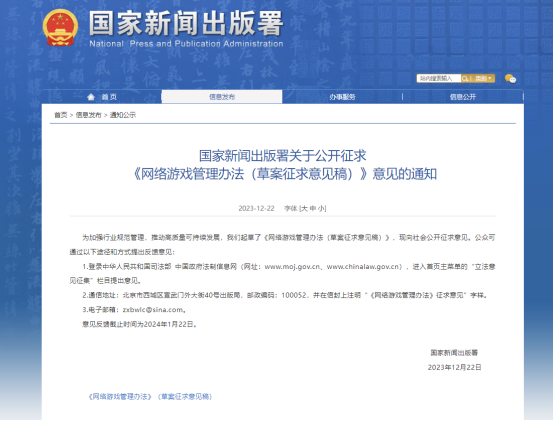This screenshot has height=421, width=553.
Task: Click the national emblem logo
Action: 60,28
